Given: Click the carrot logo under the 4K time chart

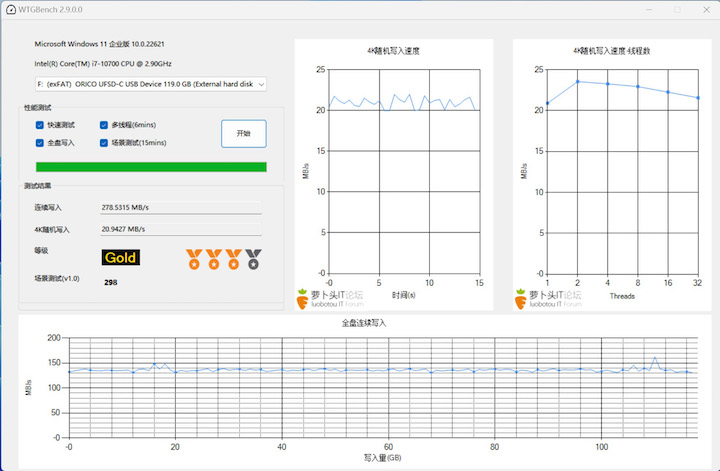Looking at the screenshot, I should pos(303,298).
